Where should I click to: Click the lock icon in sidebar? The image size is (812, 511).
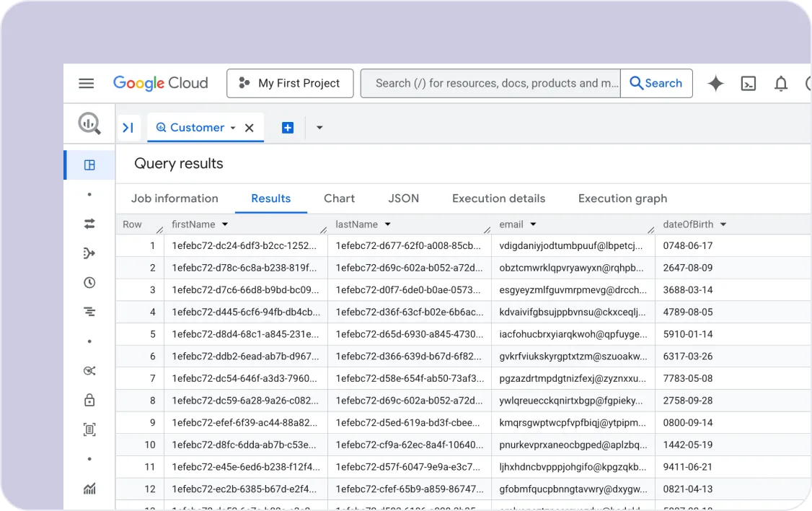click(89, 400)
